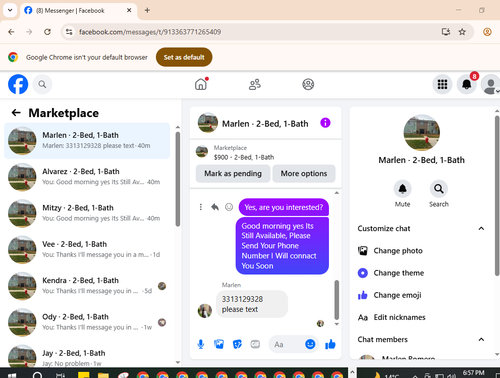Click info panel scrollbar
This screenshot has height=378, width=500.
coord(497,195)
